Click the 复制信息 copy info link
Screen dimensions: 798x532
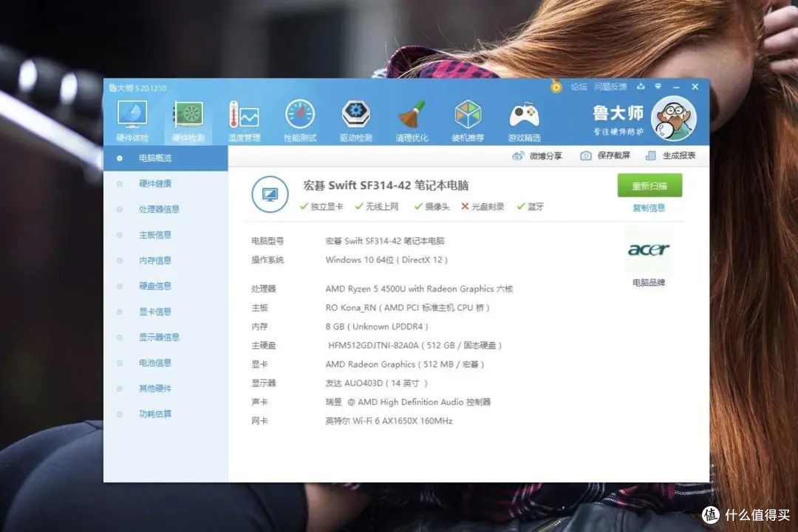pos(649,208)
